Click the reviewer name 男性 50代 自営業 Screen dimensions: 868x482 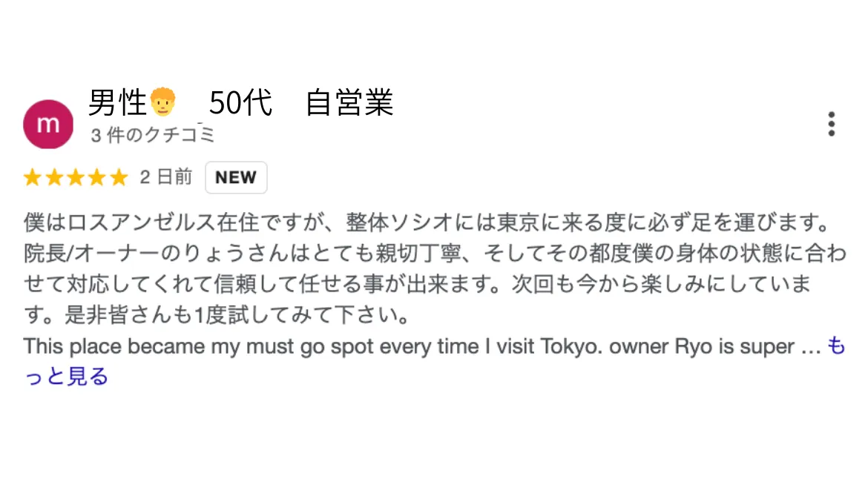point(241,103)
